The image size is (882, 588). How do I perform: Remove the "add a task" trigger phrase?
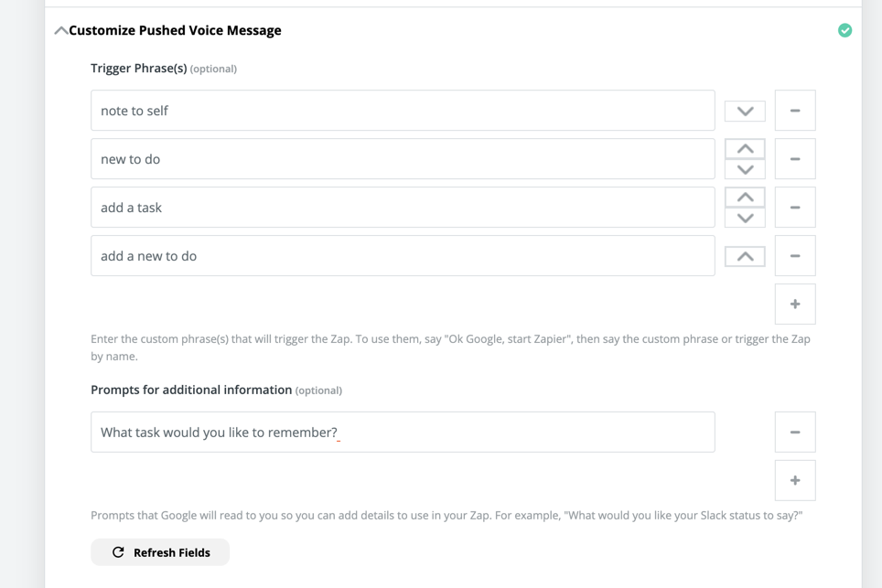click(x=794, y=208)
